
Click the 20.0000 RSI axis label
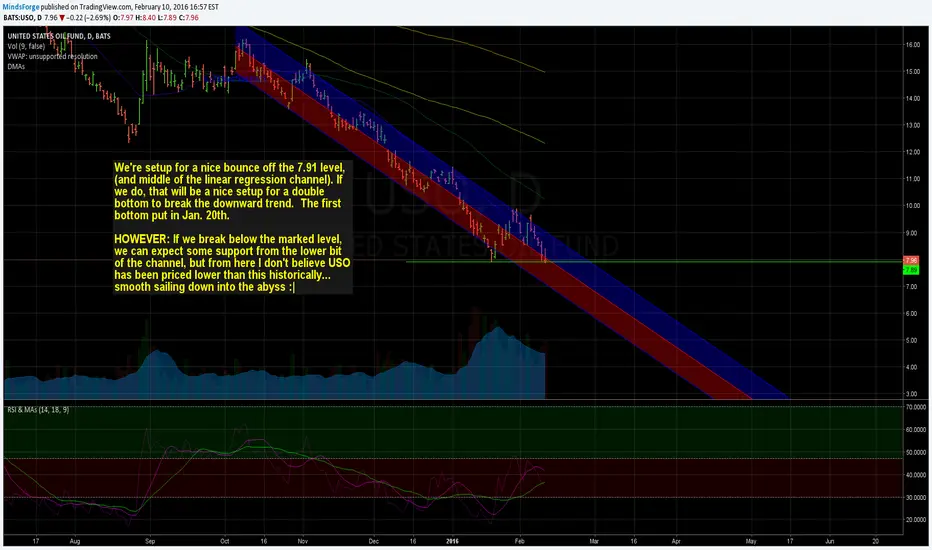point(915,520)
